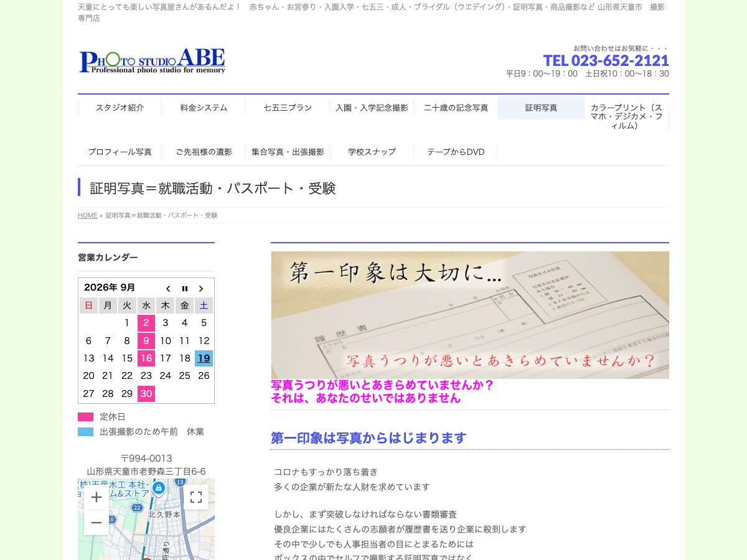This screenshot has width=747, height=560.
Task: Open ご先祖様の遺影 menu item
Action: pos(204,152)
